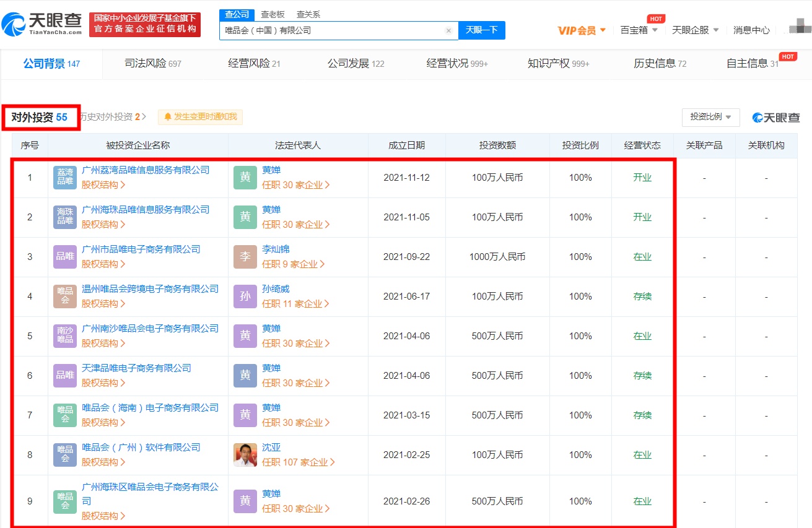Click 沈亚's portrait photo
Viewport: 812px width, 528px height.
(x=245, y=455)
